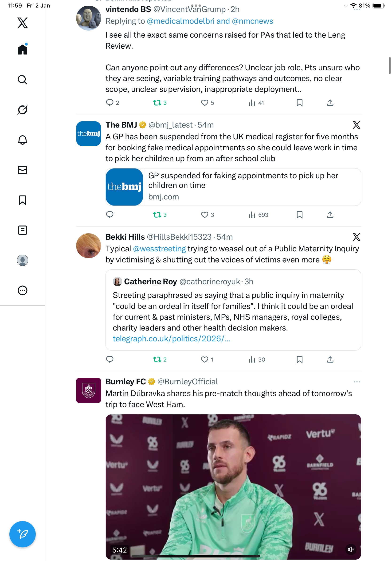Open Grok actions on The BMJ post
This screenshot has height=561, width=392.
pos(356,125)
